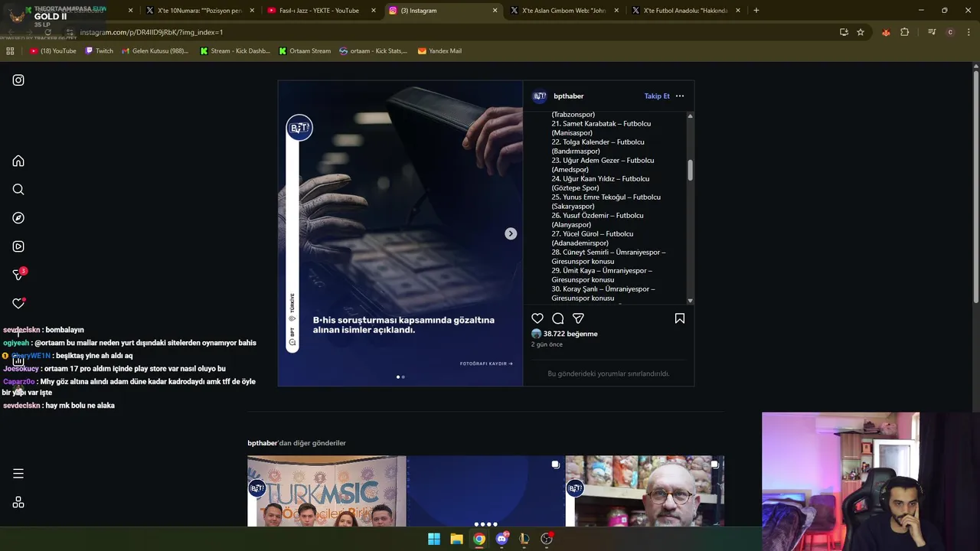Viewport: 980px width, 551px height.
Task: Open Reels in Instagram sidebar
Action: point(18,246)
